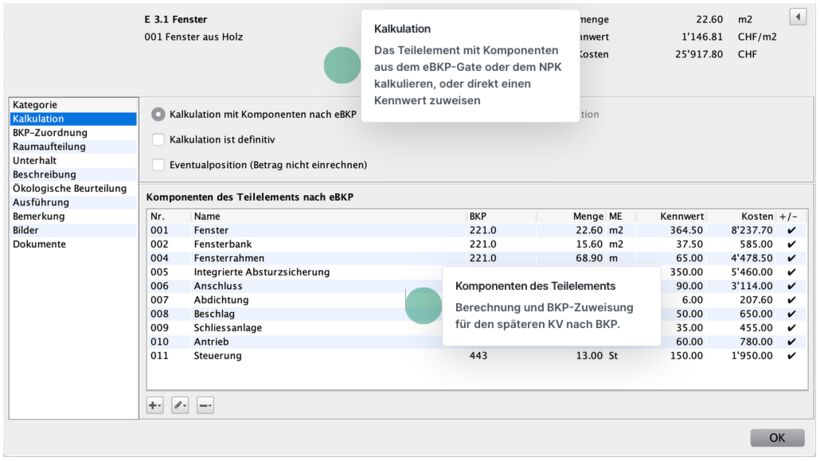Open the BKP-Zuordnung category
Screen dimensions: 820x461
(x=50, y=133)
